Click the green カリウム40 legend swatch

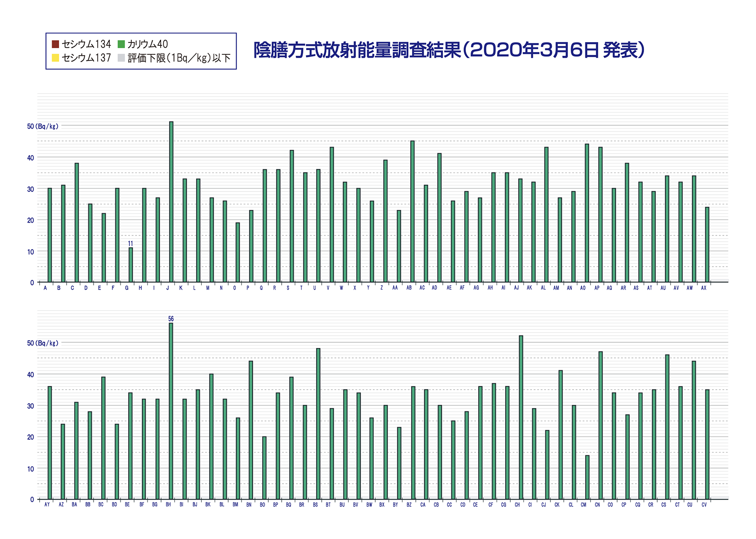click(121, 44)
